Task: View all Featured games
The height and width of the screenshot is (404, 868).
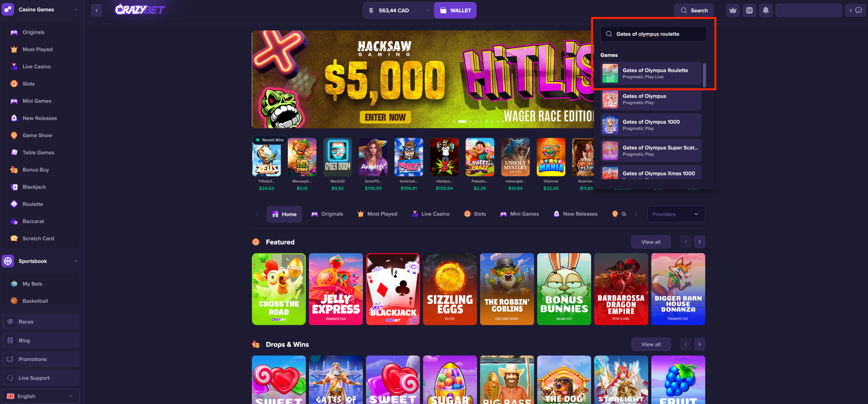Action: [x=651, y=242]
